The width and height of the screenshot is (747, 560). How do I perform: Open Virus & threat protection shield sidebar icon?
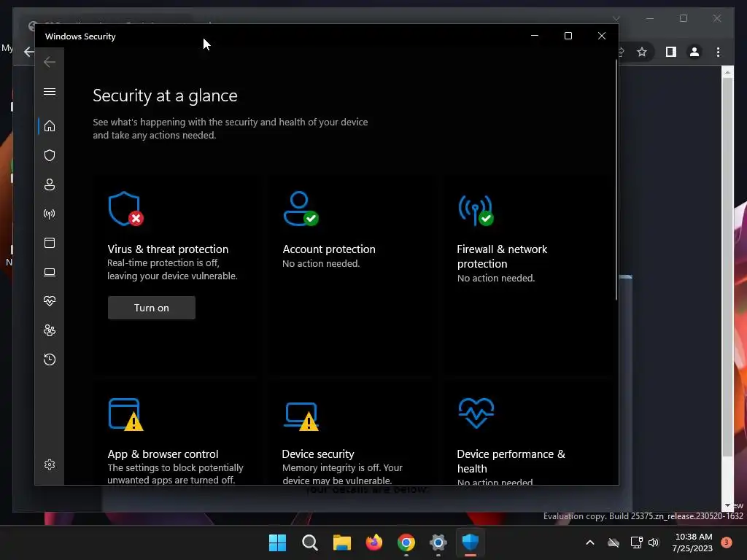[50, 155]
